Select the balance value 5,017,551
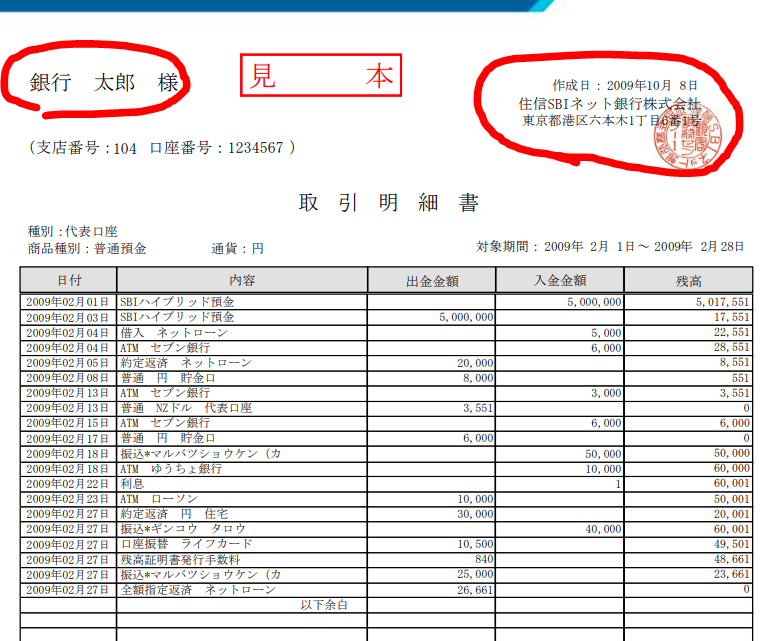This screenshot has width=779, height=641. 722,302
